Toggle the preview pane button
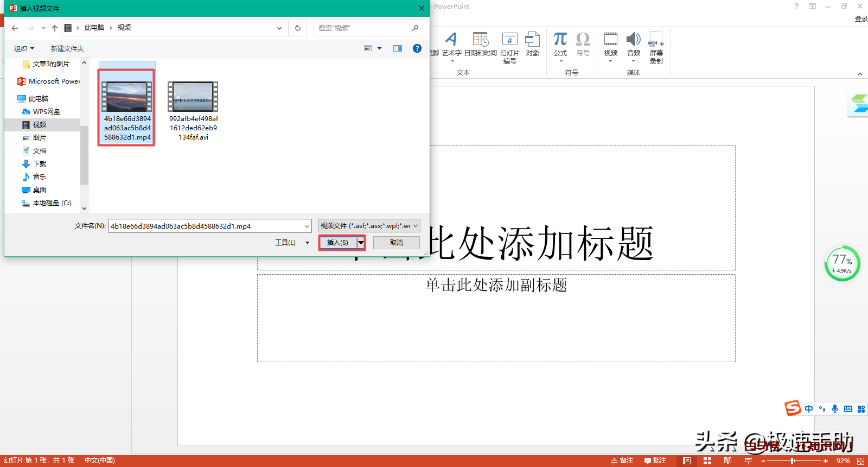The image size is (868, 467). pos(398,48)
